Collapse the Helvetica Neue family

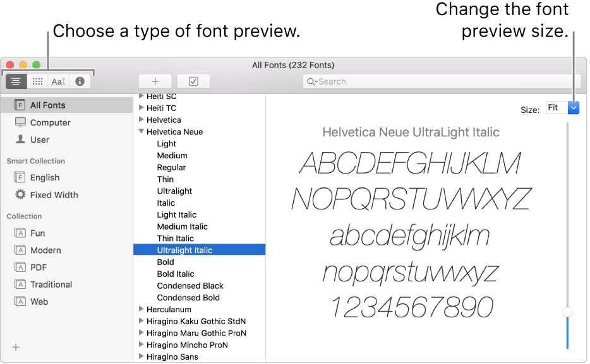coord(141,131)
